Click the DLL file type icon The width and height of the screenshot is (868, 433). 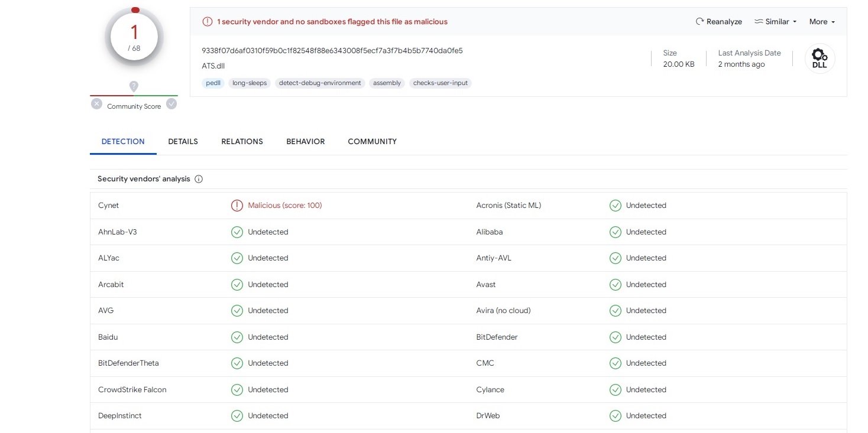(820, 58)
